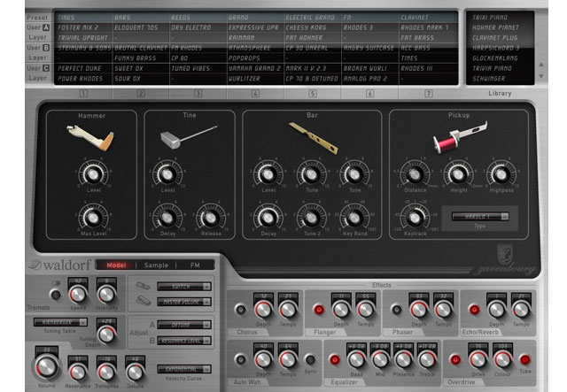Click the User B bank badge
This screenshot has width=567, height=392.
(x=46, y=48)
